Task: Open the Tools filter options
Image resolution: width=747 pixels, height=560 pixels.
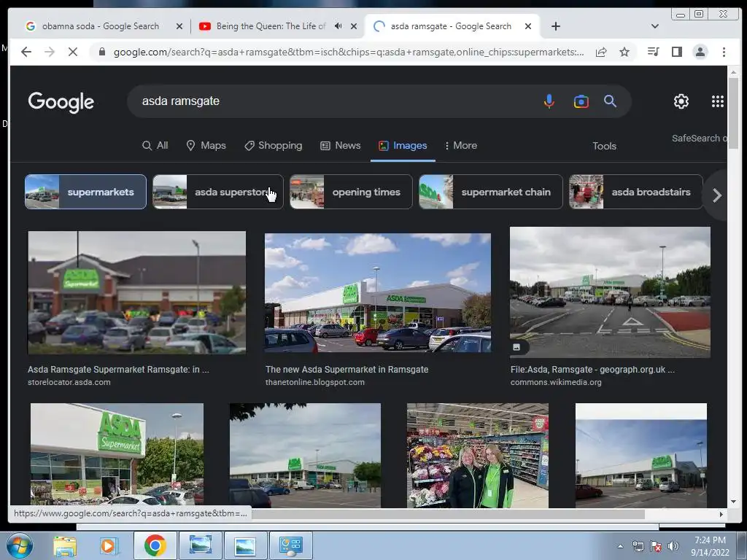Action: pyautogui.click(x=604, y=146)
